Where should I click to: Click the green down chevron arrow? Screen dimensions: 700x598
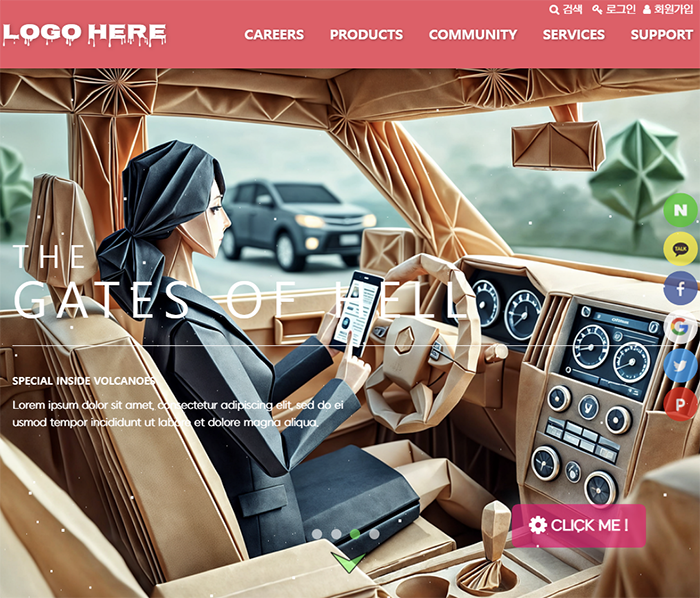[x=348, y=562]
